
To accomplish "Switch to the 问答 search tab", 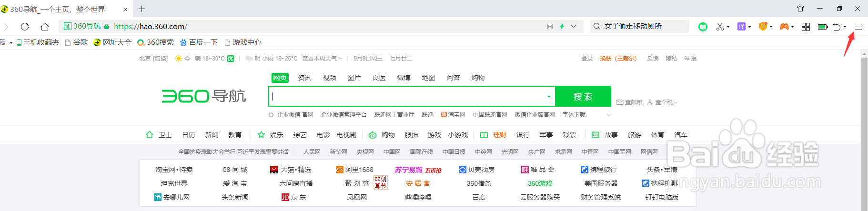I will (x=453, y=78).
